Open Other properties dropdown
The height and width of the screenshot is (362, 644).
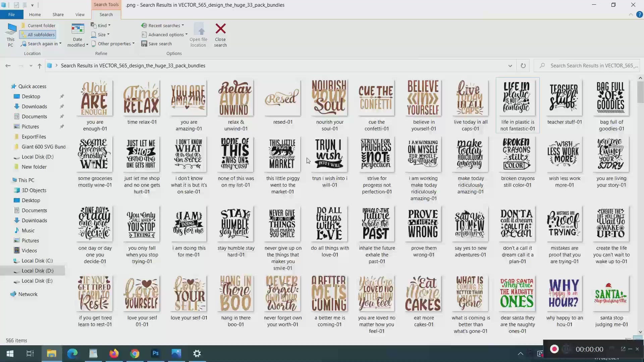click(x=113, y=44)
